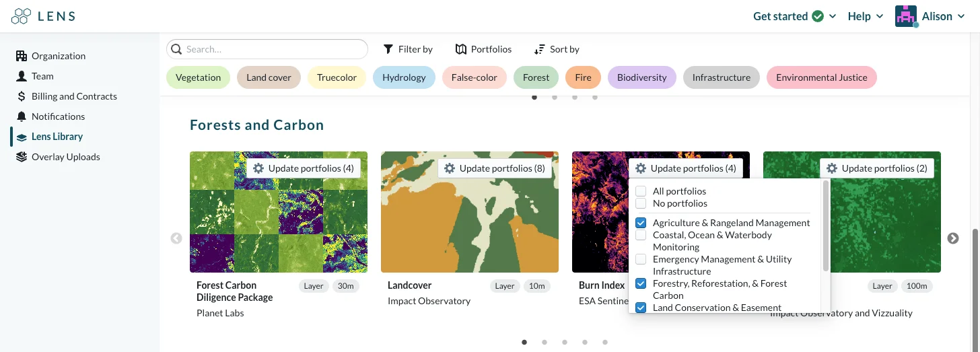
Task: Open Organization via its building icon
Action: (x=22, y=56)
